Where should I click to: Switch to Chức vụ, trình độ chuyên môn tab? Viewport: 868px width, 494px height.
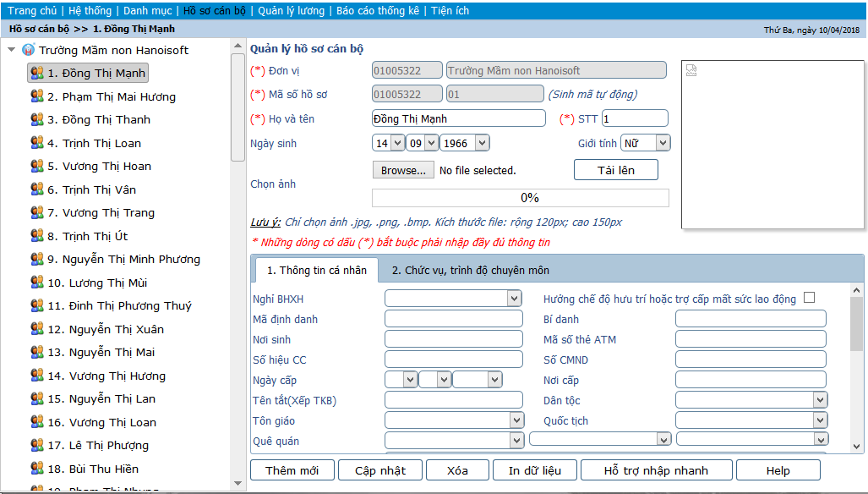pos(471,270)
